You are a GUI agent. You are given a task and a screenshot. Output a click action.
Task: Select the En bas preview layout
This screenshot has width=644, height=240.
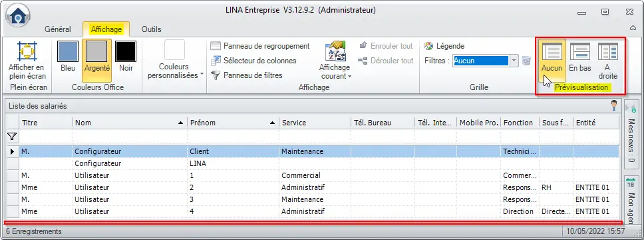579,60
